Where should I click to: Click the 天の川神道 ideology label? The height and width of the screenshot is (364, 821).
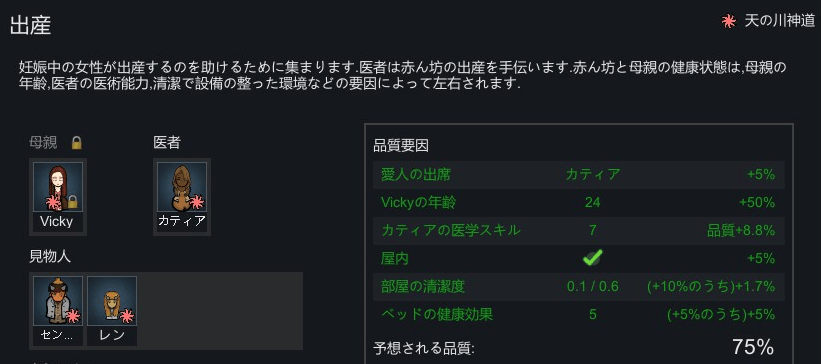tap(779, 21)
